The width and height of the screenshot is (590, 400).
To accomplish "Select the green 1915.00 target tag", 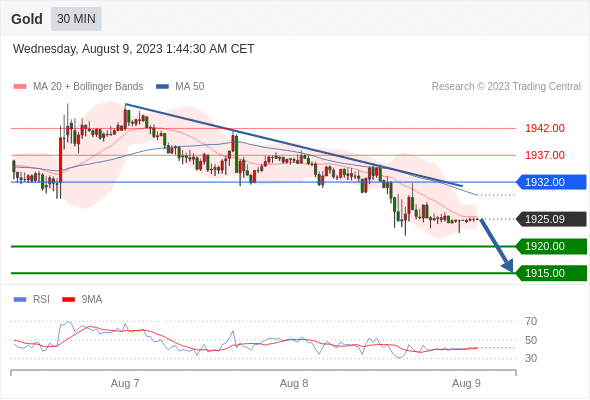I will (551, 273).
